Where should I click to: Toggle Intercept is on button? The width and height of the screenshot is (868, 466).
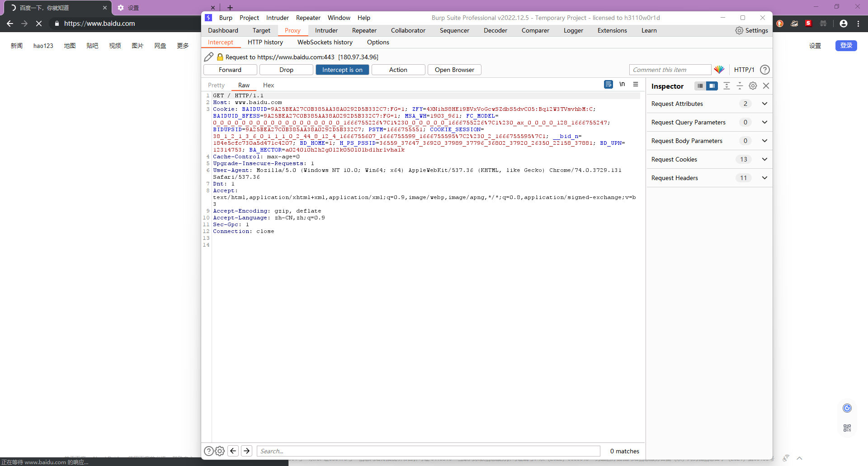pos(342,70)
